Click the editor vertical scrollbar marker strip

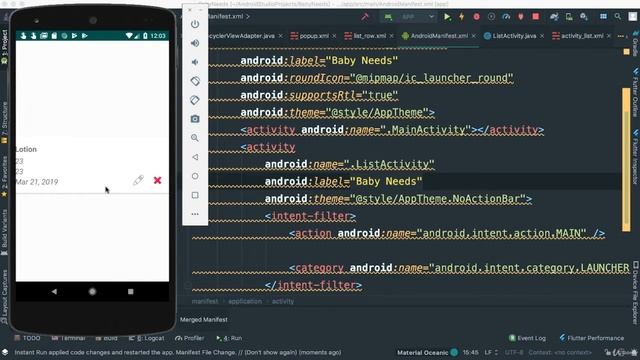[x=626, y=159]
